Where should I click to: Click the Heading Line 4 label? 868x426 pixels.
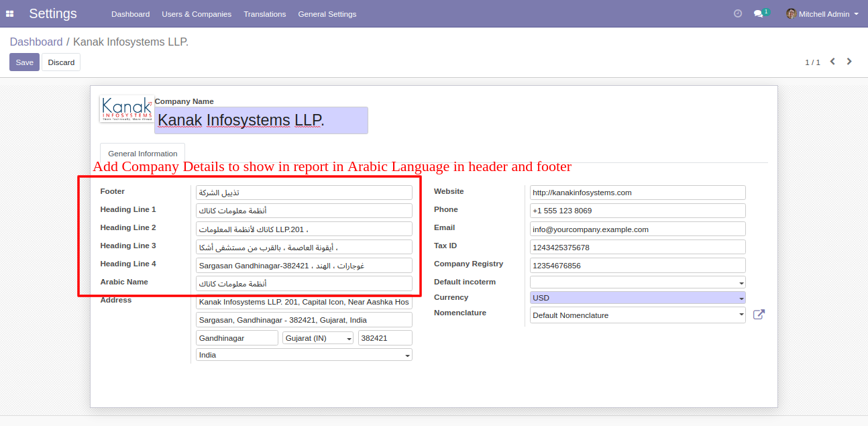[x=128, y=264]
